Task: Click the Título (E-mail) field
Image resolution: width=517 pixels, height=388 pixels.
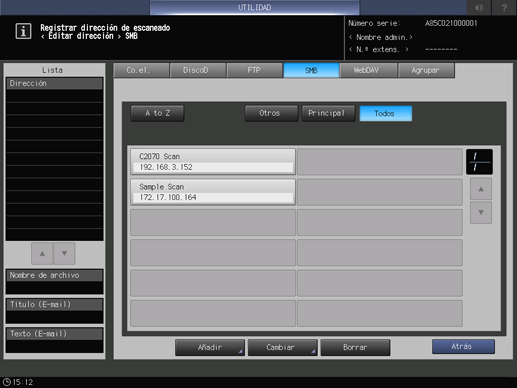Action: (54, 311)
